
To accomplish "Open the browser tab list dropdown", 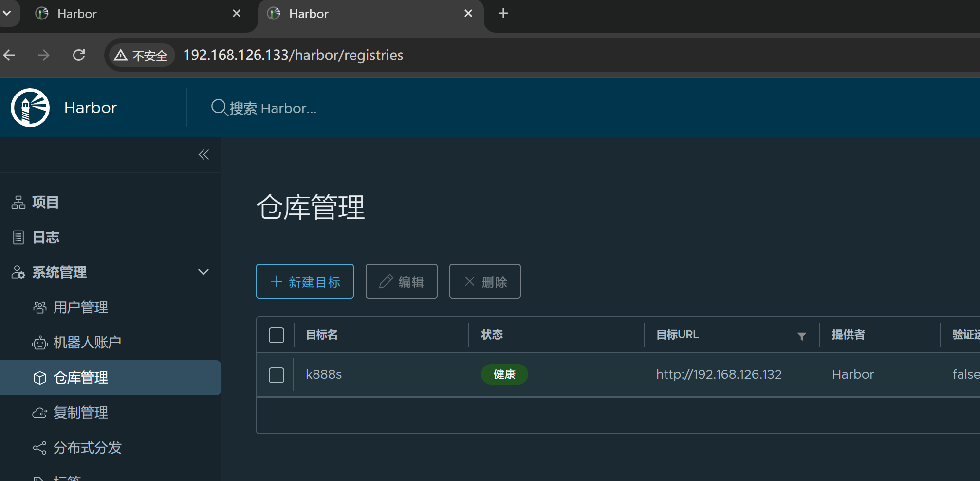I will (x=7, y=13).
